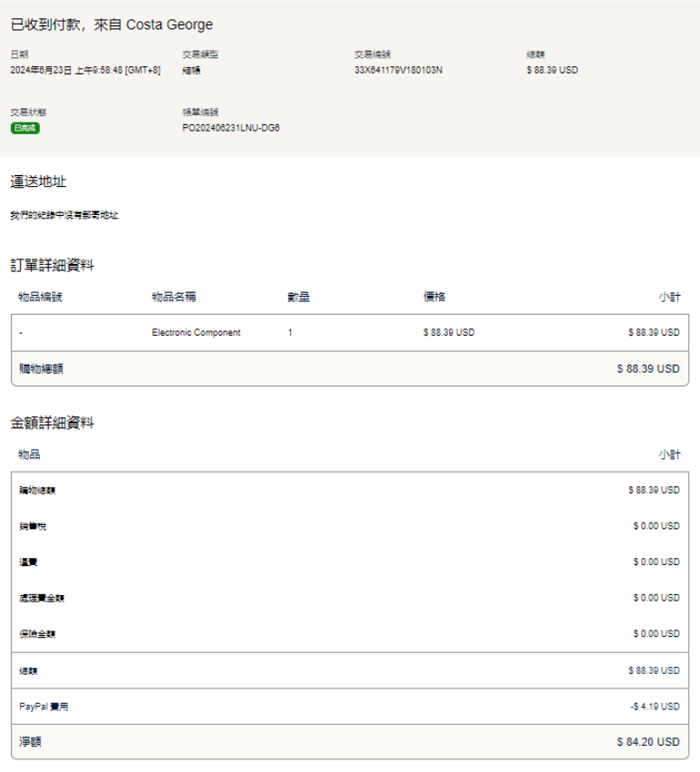
Task: Click the $ 84.20 USD net amount
Action: [647, 742]
